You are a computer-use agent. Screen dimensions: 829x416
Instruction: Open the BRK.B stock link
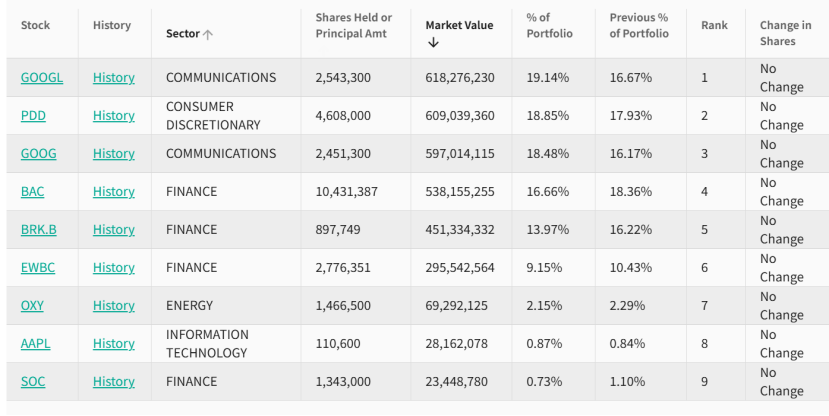pos(38,230)
